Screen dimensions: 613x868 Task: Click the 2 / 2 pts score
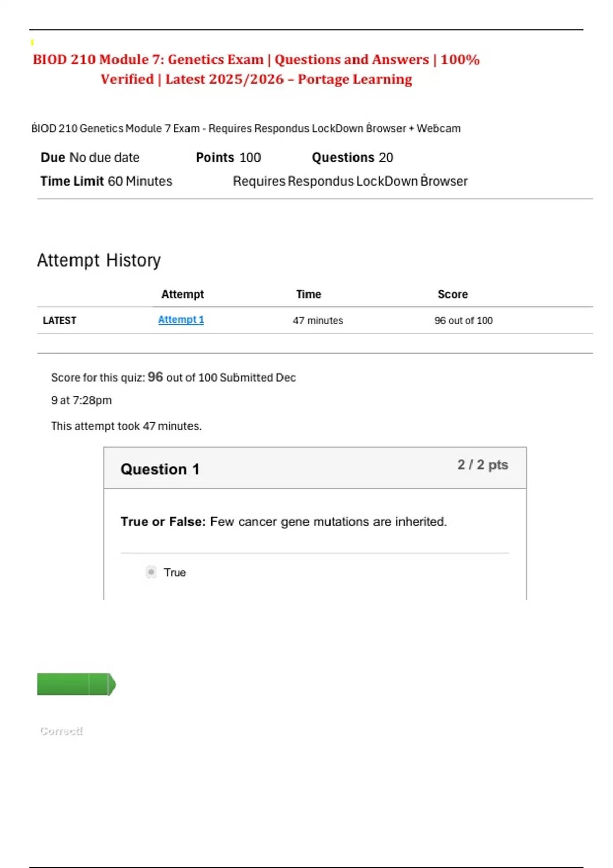pos(482,465)
